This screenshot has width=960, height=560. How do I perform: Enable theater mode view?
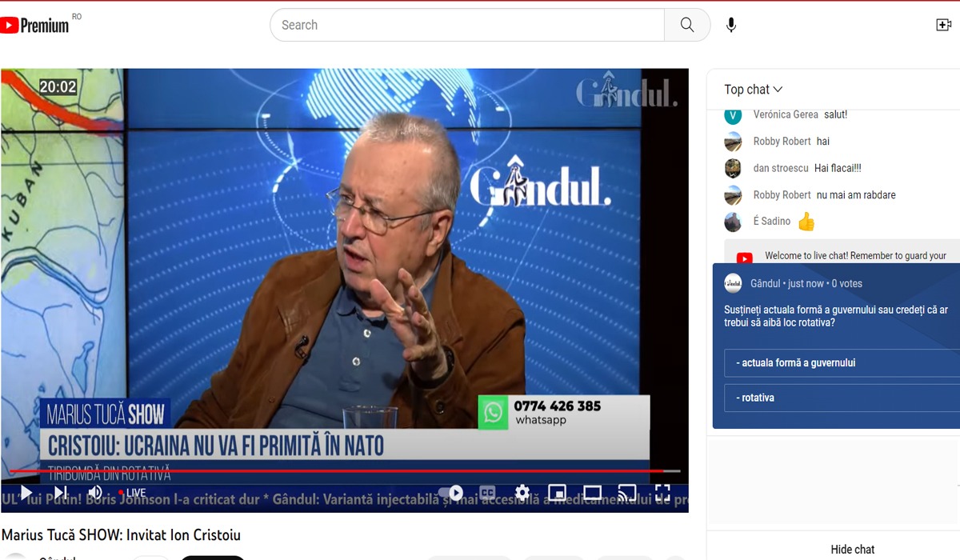click(x=592, y=492)
